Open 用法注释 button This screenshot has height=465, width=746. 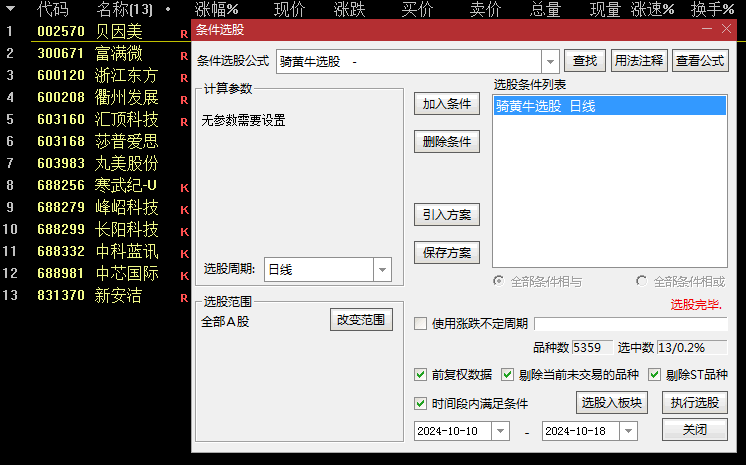[639, 61]
